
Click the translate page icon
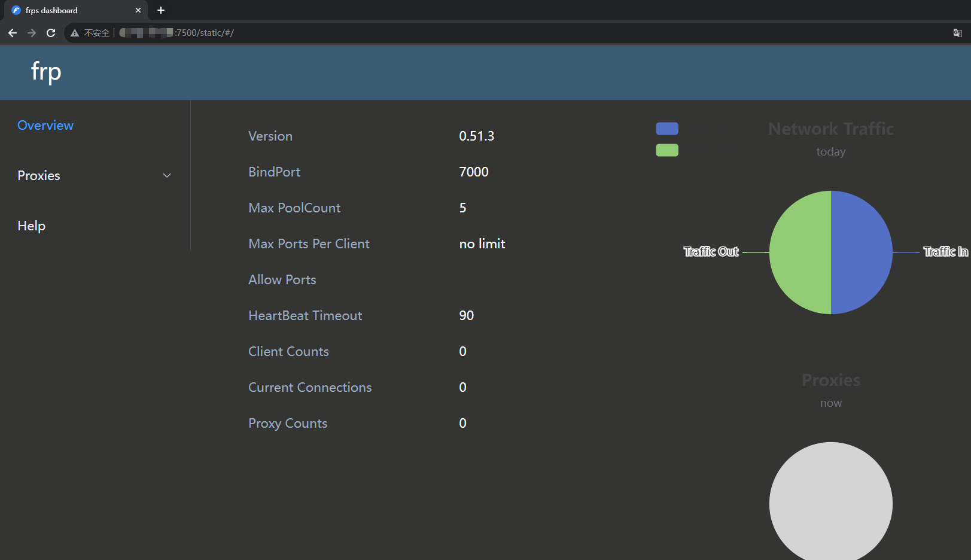pyautogui.click(x=957, y=33)
